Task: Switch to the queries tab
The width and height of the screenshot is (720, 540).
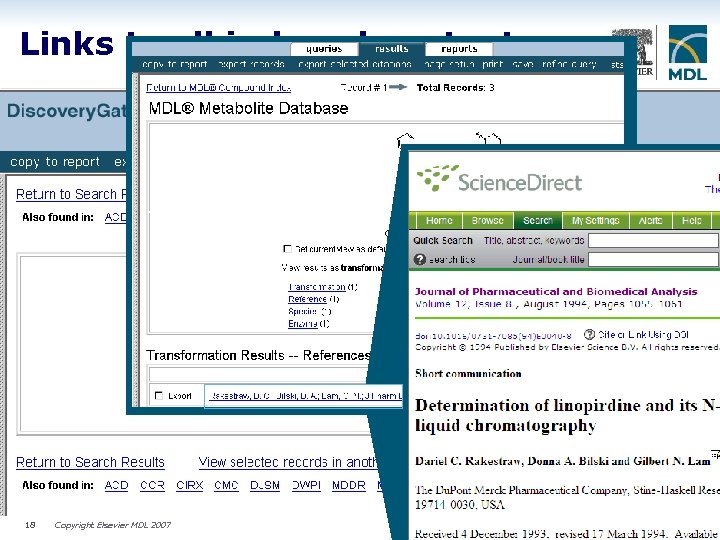Action: [324, 49]
